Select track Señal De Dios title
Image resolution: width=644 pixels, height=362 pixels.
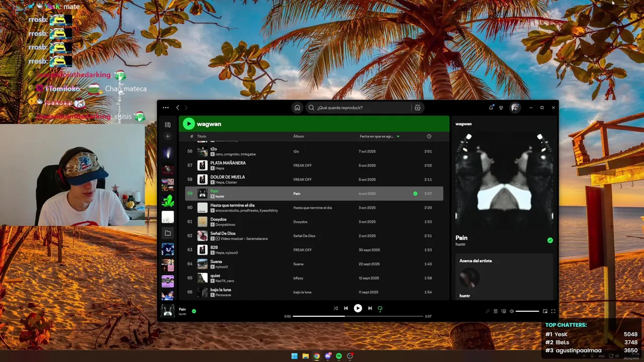click(x=223, y=233)
